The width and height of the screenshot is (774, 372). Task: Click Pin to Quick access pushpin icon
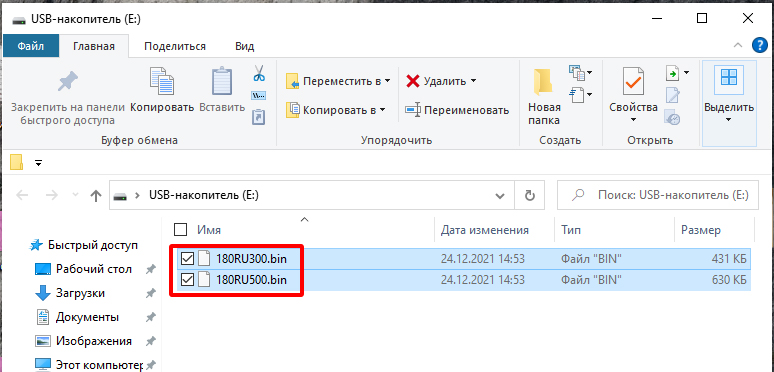(68, 82)
